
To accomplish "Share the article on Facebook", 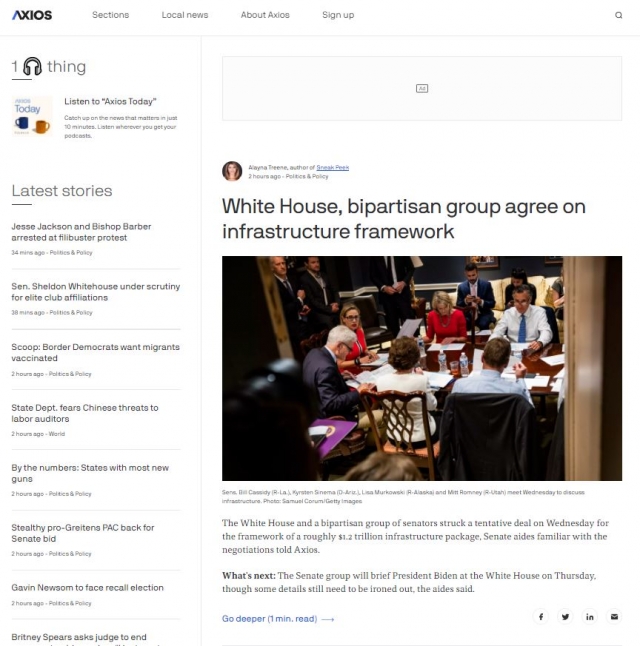I will [x=541, y=617].
